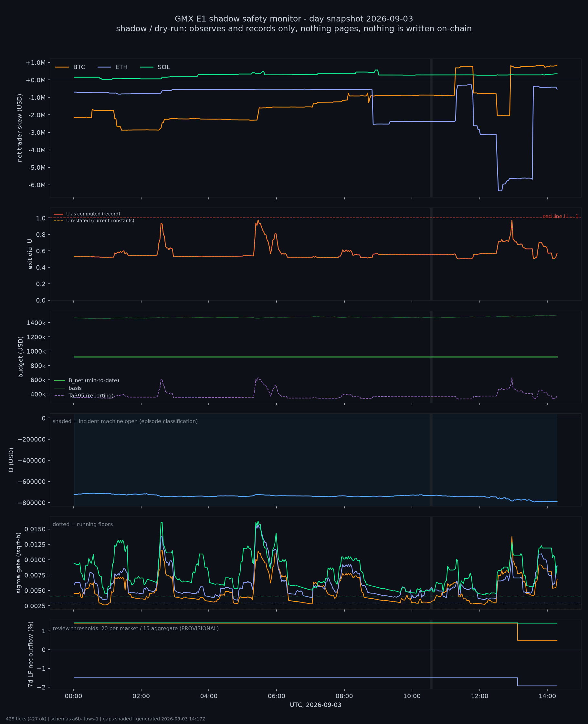Click the "shadow / dry-run" subtitle line

point(294,28)
